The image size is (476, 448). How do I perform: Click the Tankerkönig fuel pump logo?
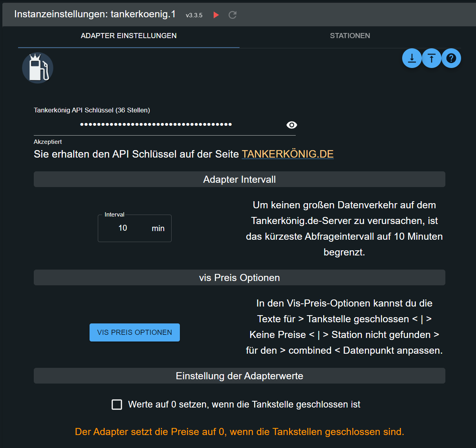[38, 68]
